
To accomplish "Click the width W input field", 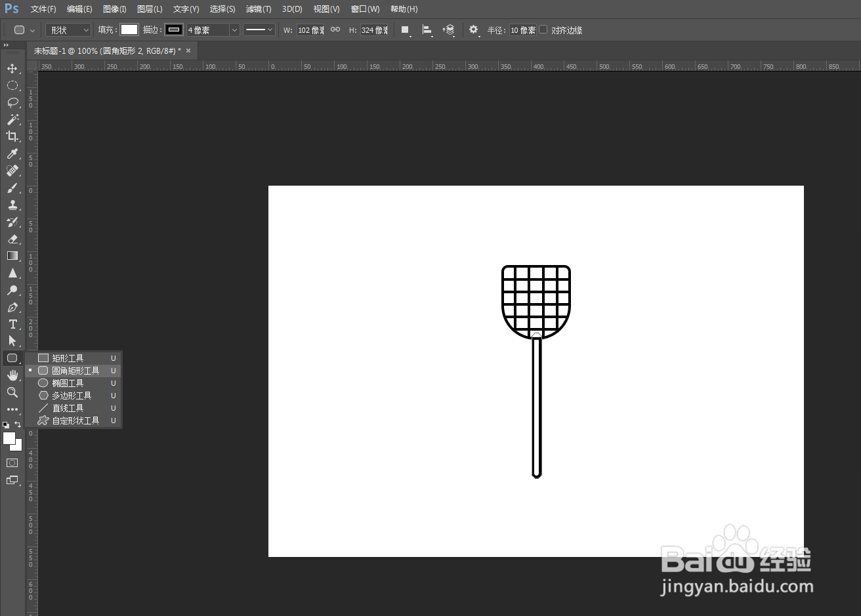I will (311, 30).
